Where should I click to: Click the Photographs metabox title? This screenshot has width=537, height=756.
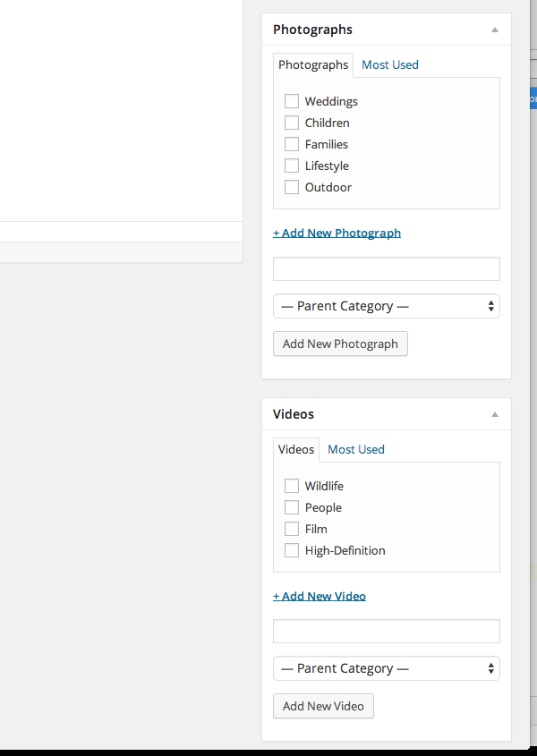312,30
